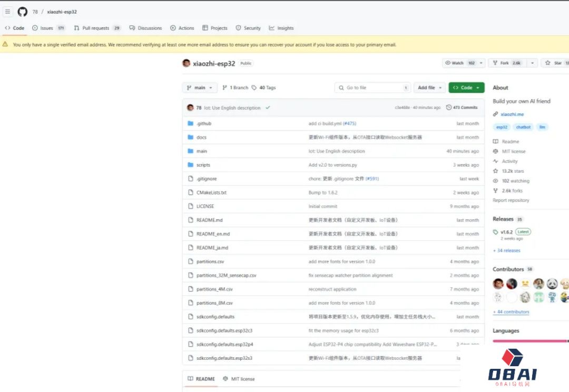Click the Languages color bar
This screenshot has width=569, height=392.
531,341
